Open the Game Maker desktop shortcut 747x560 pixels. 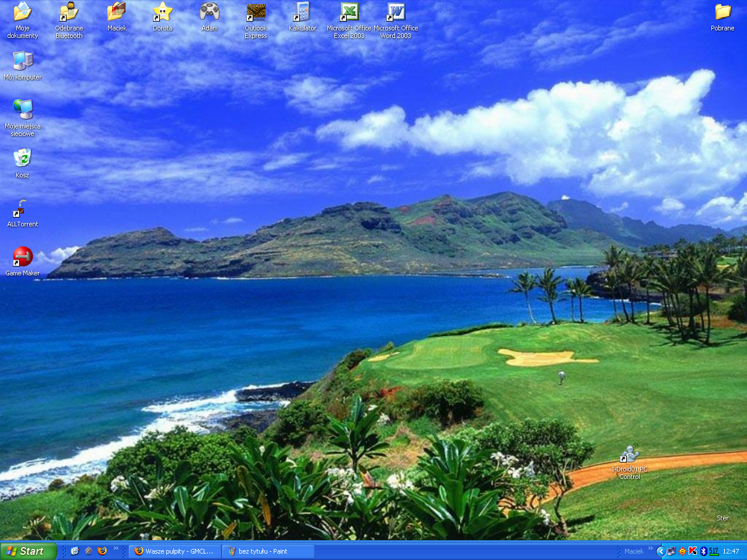click(x=23, y=257)
